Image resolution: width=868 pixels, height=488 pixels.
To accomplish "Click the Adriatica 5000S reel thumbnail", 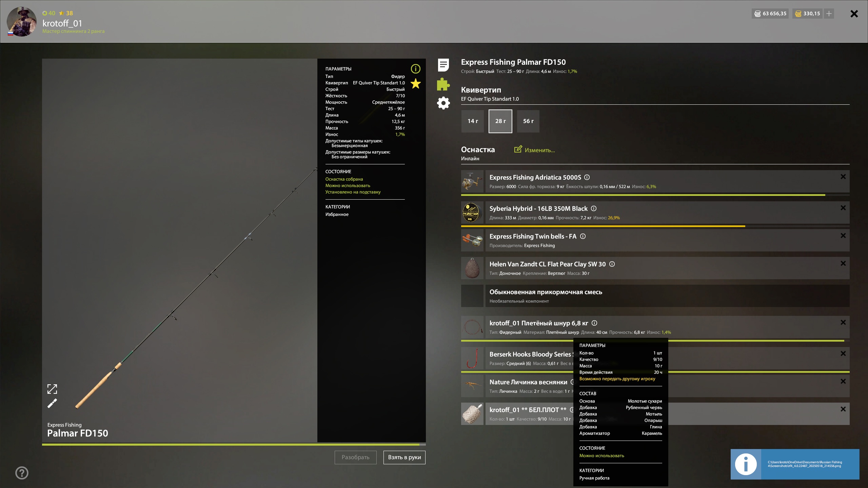I will (x=472, y=181).
